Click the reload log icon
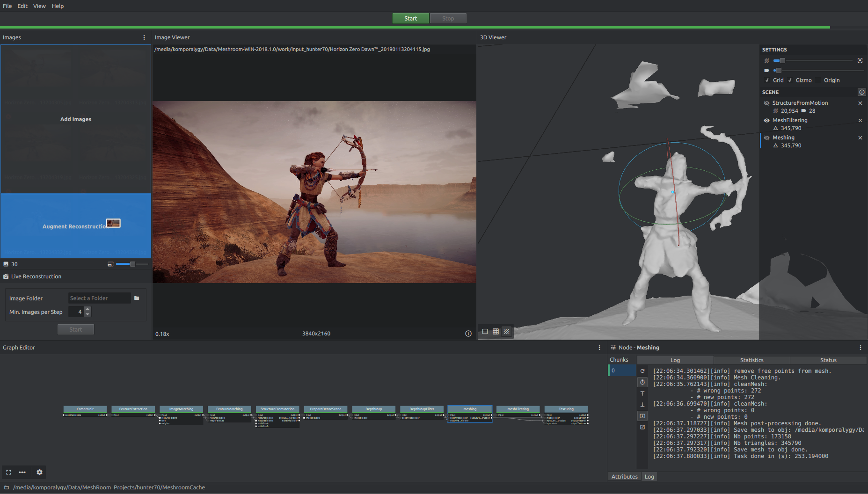 coord(642,371)
